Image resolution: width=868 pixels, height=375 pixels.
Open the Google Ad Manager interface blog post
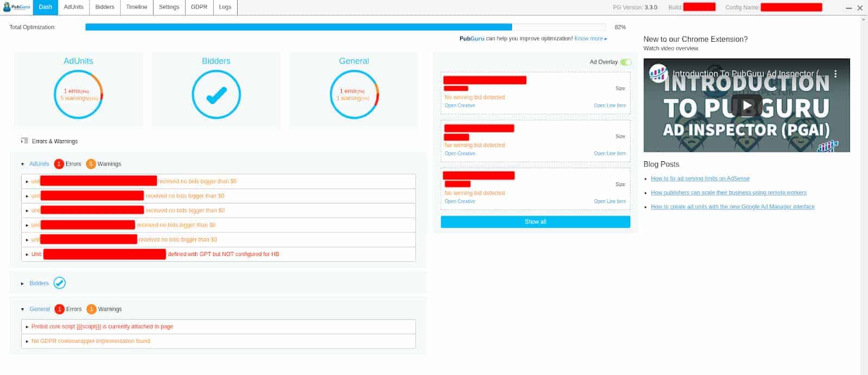[x=733, y=207]
